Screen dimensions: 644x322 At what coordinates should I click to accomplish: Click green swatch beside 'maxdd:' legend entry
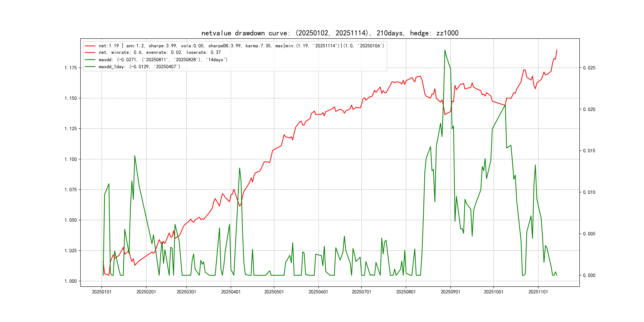coord(90,60)
